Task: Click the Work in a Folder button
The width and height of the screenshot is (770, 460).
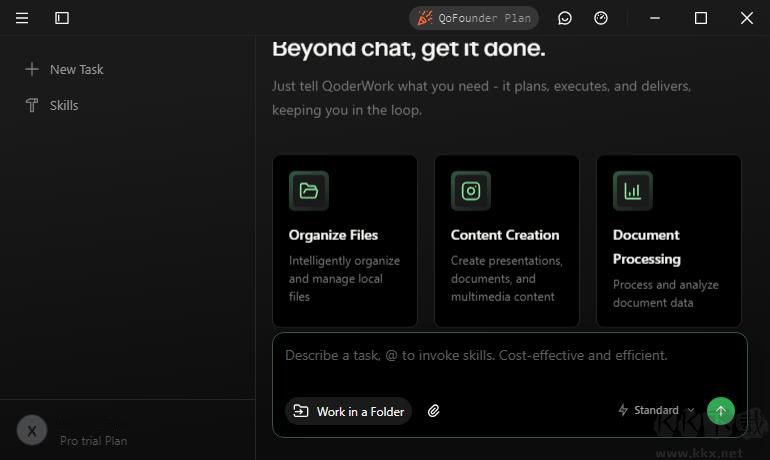Action: click(x=348, y=411)
